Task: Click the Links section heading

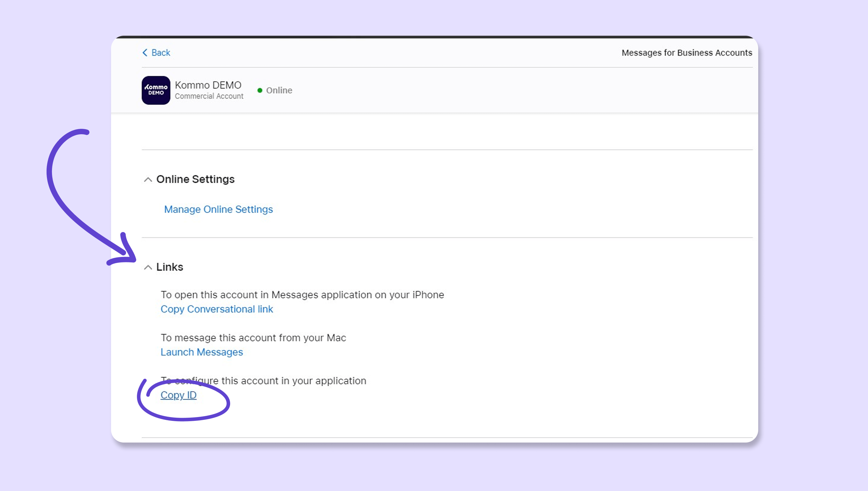Action: (169, 267)
